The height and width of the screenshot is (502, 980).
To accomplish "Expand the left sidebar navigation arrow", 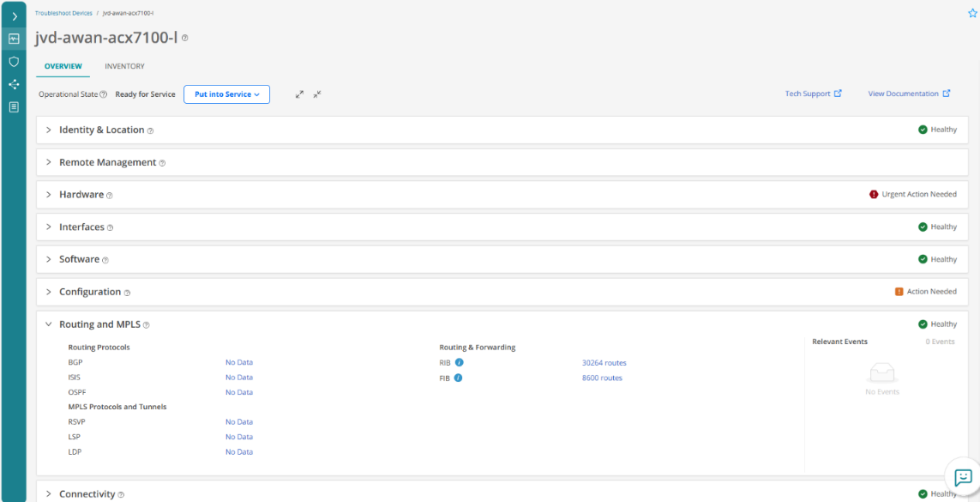I will (14, 16).
